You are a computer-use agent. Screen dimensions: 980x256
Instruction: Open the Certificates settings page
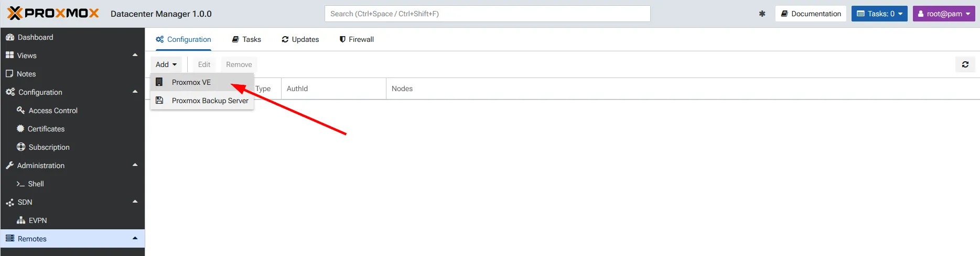tap(46, 129)
